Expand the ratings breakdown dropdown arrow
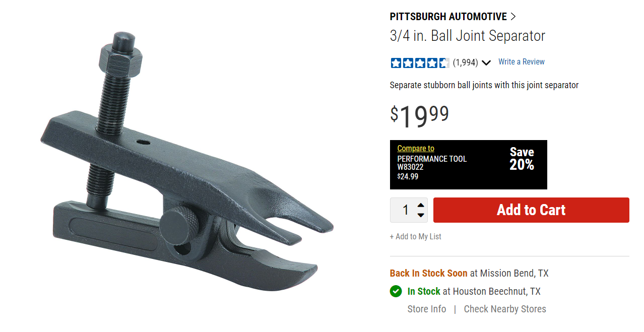644x332 pixels. click(486, 63)
